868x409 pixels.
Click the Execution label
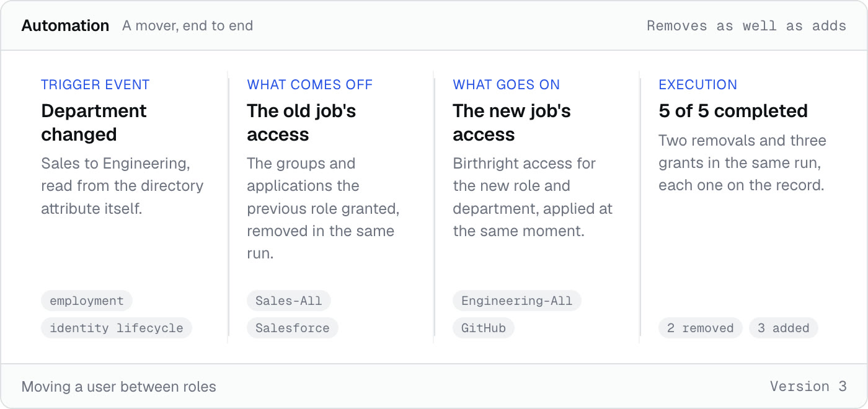pyautogui.click(x=698, y=85)
